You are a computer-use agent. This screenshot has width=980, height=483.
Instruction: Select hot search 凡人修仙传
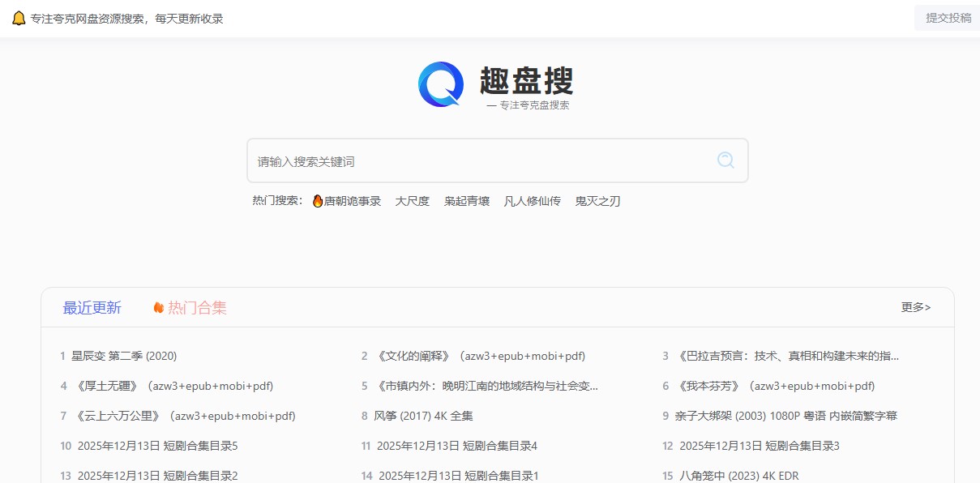point(532,201)
